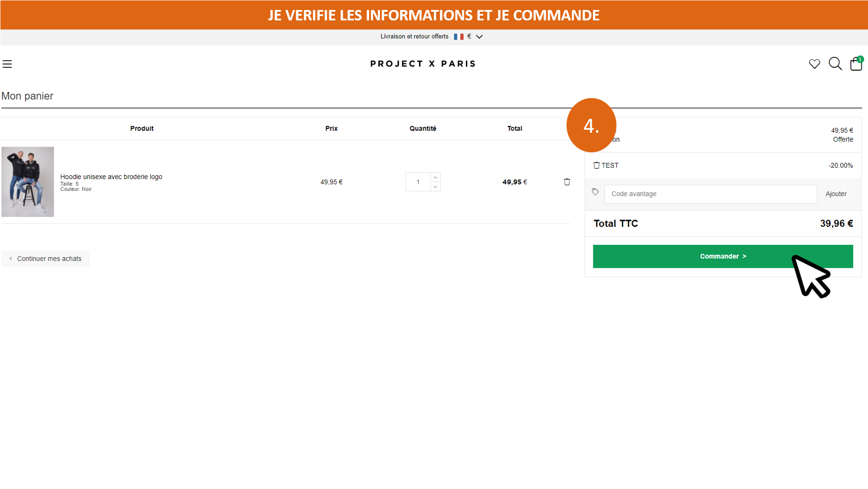868x489 pixels.
Task: Click the Offerte delivery value
Action: [843, 139]
